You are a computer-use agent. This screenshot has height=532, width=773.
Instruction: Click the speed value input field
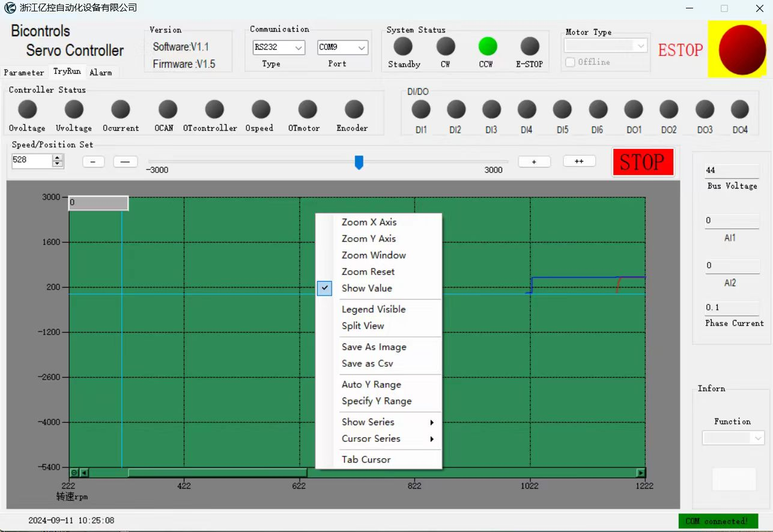[x=31, y=160]
